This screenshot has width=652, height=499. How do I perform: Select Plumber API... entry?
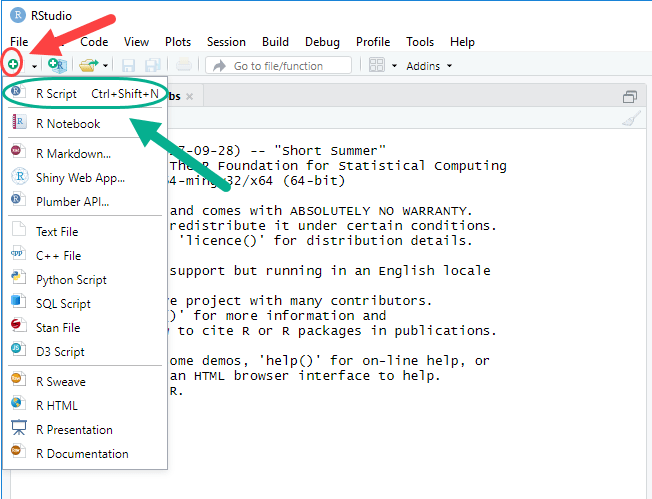tap(85, 202)
